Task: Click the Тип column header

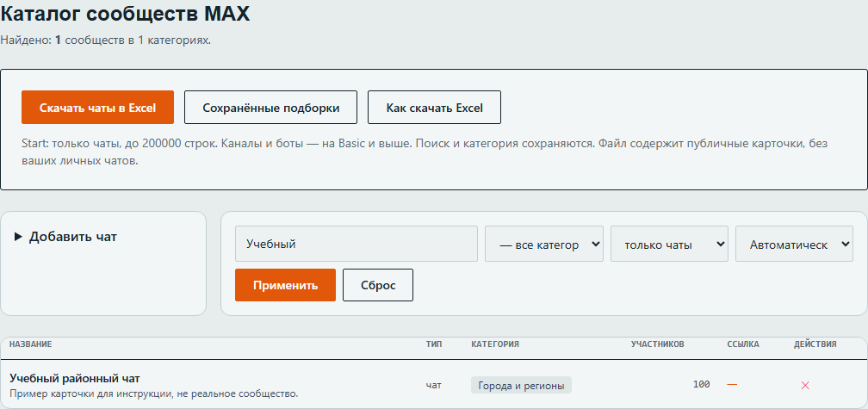Action: (x=434, y=344)
